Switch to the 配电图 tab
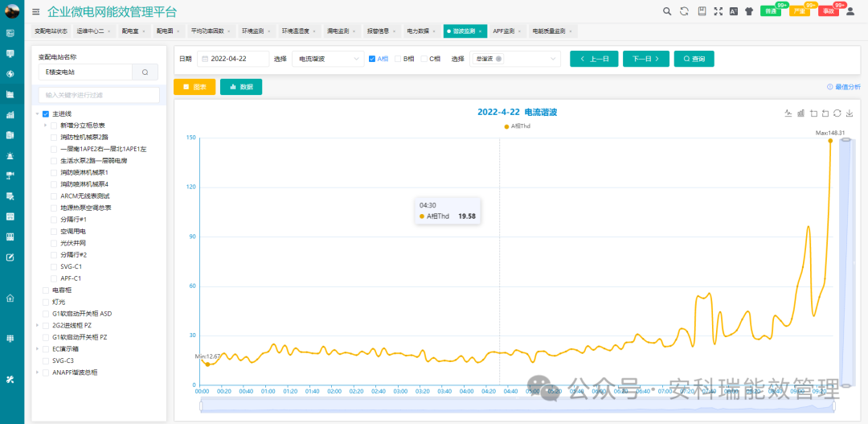 168,31
